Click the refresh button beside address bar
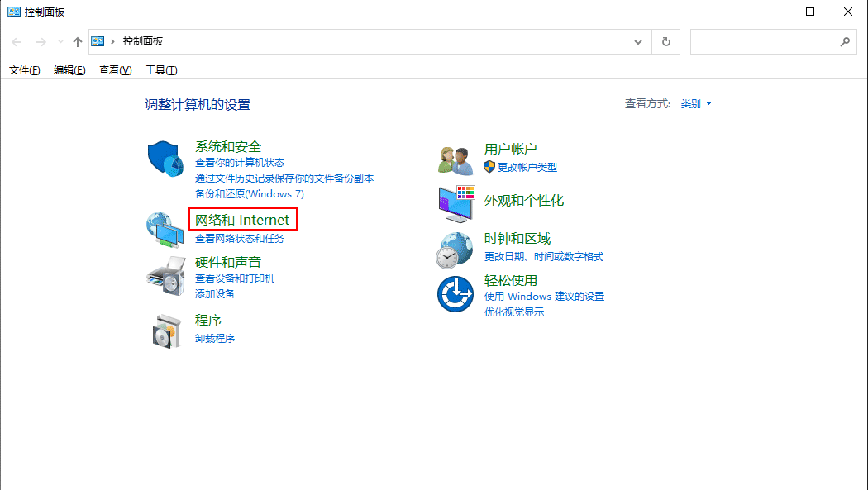The height and width of the screenshot is (490, 868). [666, 41]
